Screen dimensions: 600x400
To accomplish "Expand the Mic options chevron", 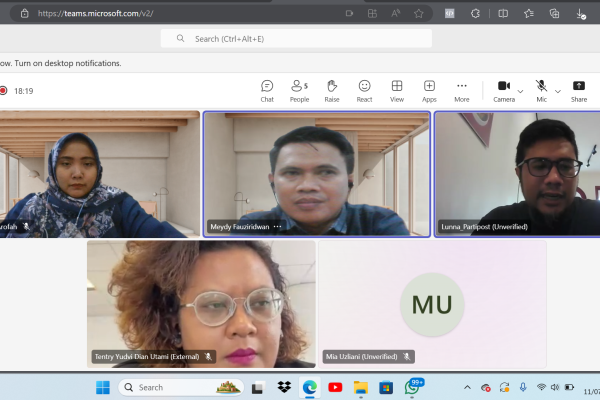I will [558, 91].
